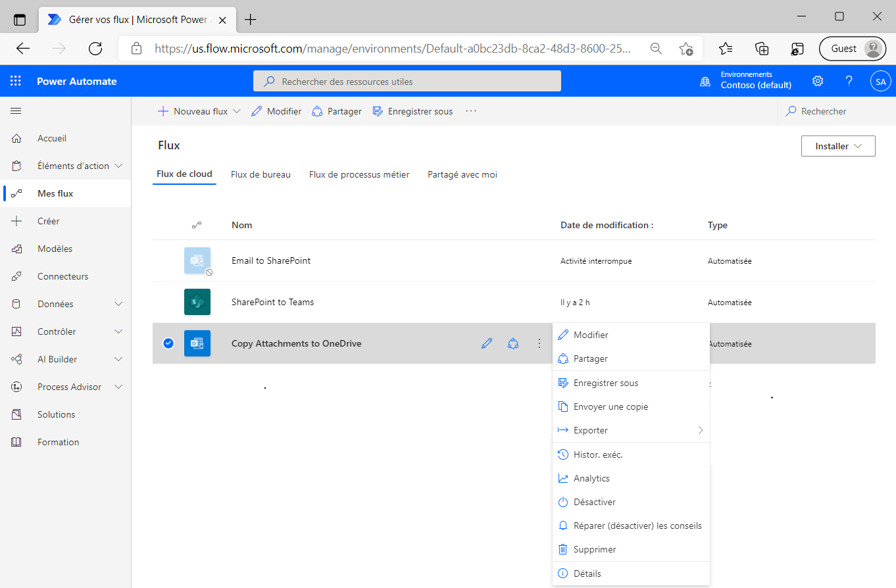Open Accueil in the sidebar
896x588 pixels.
tap(52, 138)
